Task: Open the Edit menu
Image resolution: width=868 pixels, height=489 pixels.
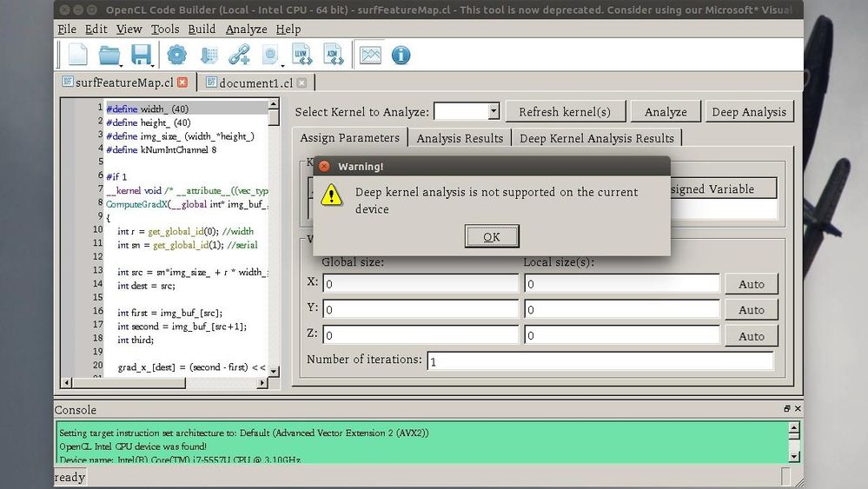Action: tap(96, 29)
